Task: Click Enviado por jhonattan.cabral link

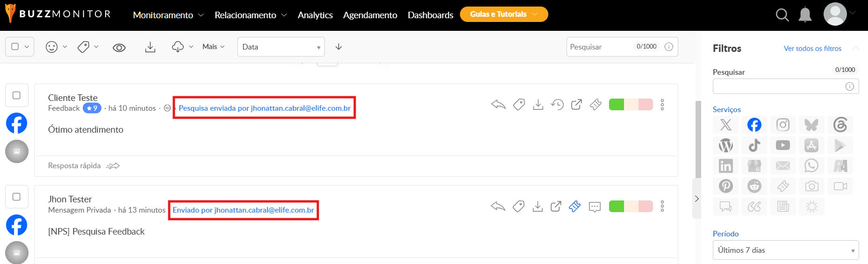Action: point(244,210)
